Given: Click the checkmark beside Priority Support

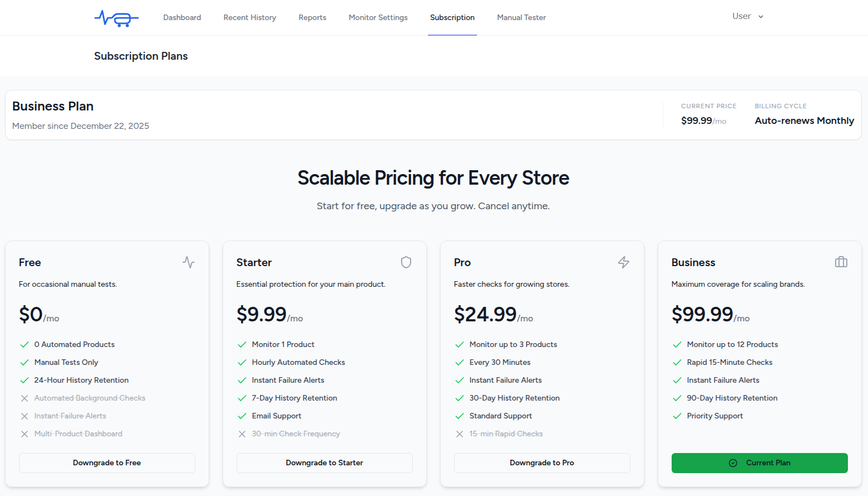Looking at the screenshot, I should (677, 416).
